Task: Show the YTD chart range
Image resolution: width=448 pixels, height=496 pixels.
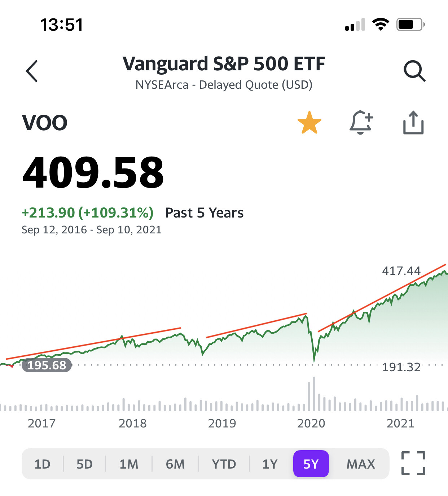Action: point(224,464)
